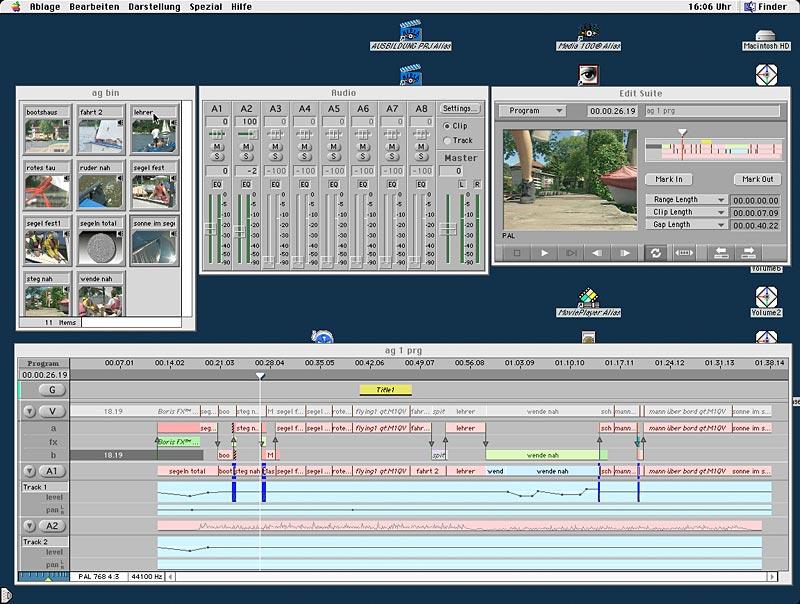Image resolution: width=800 pixels, height=604 pixels.
Task: Click the Stop button in Edit Suite
Action: click(x=517, y=253)
